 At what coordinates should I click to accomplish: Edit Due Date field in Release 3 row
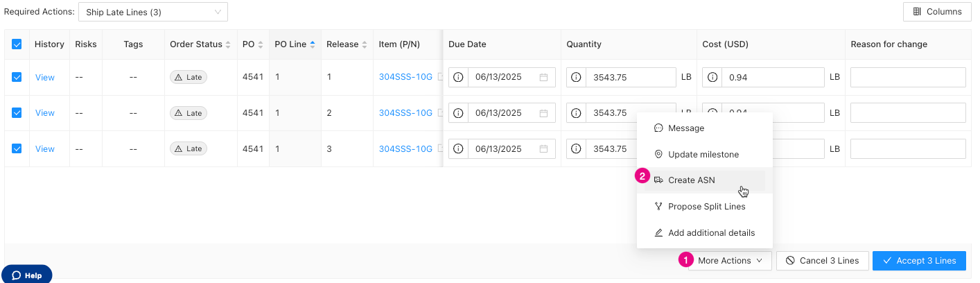pyautogui.click(x=511, y=148)
